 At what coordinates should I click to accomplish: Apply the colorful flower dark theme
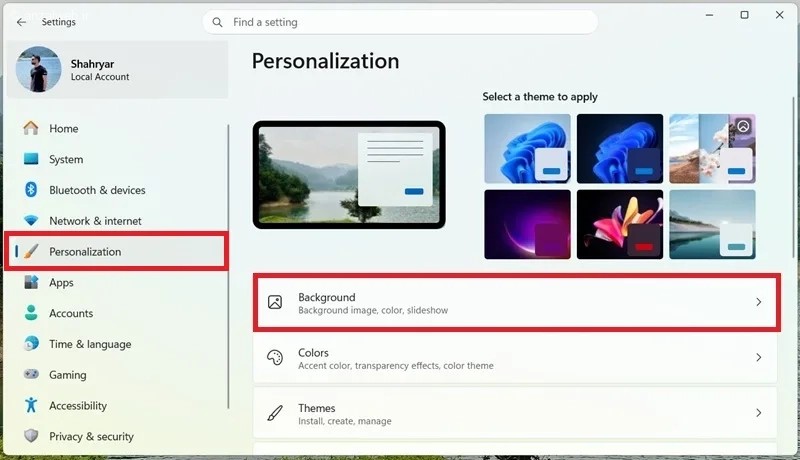click(620, 224)
